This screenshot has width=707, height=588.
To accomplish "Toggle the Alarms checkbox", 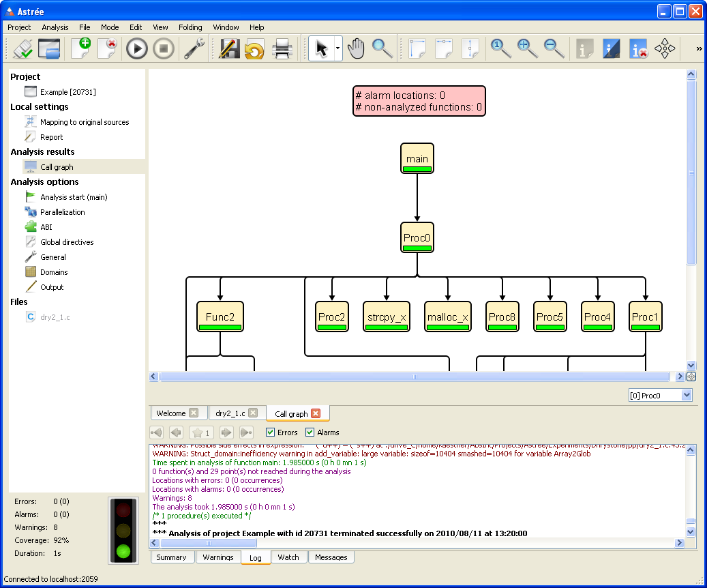I will pyautogui.click(x=310, y=432).
